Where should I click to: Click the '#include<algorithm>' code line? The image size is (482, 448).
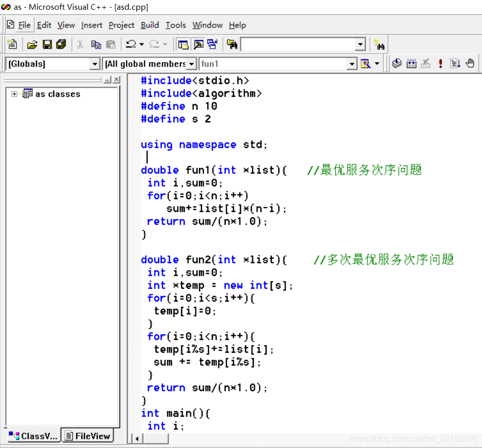tap(202, 94)
